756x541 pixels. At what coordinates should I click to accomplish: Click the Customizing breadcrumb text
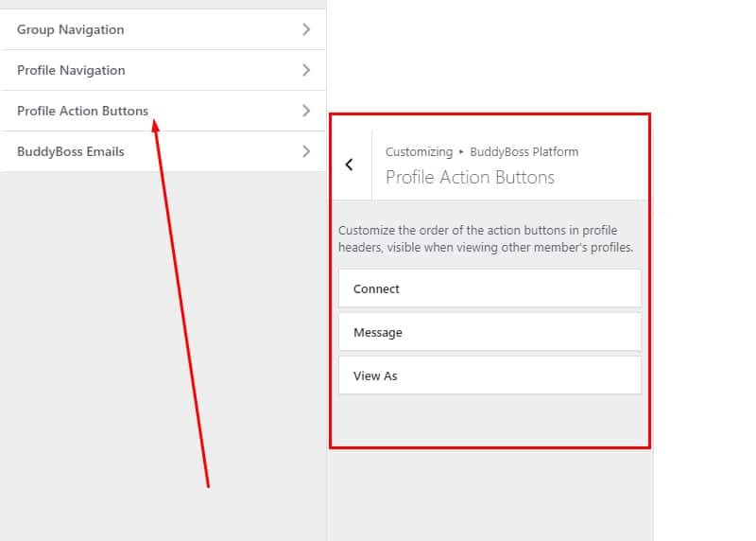[419, 152]
